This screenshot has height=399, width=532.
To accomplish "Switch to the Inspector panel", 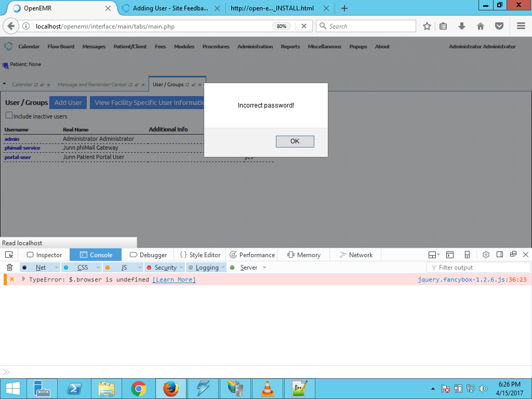I will pyautogui.click(x=45, y=255).
